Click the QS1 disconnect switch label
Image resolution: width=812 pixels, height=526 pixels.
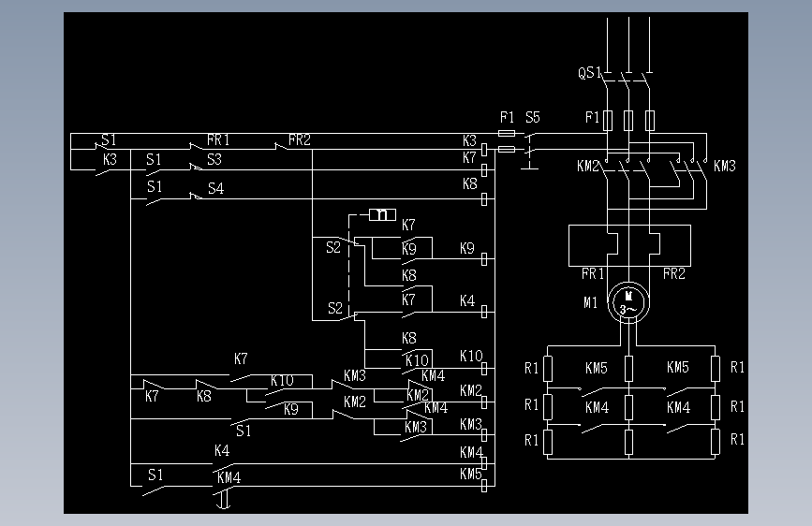click(589, 72)
